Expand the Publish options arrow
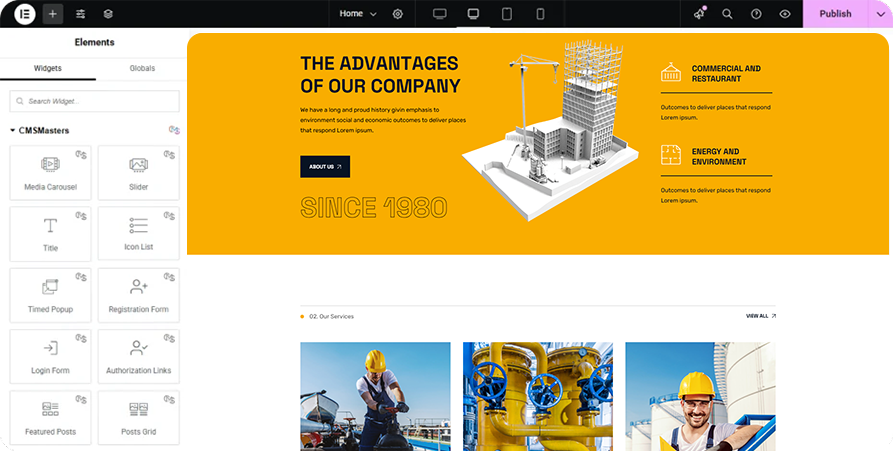This screenshot has height=451, width=893. [x=880, y=14]
